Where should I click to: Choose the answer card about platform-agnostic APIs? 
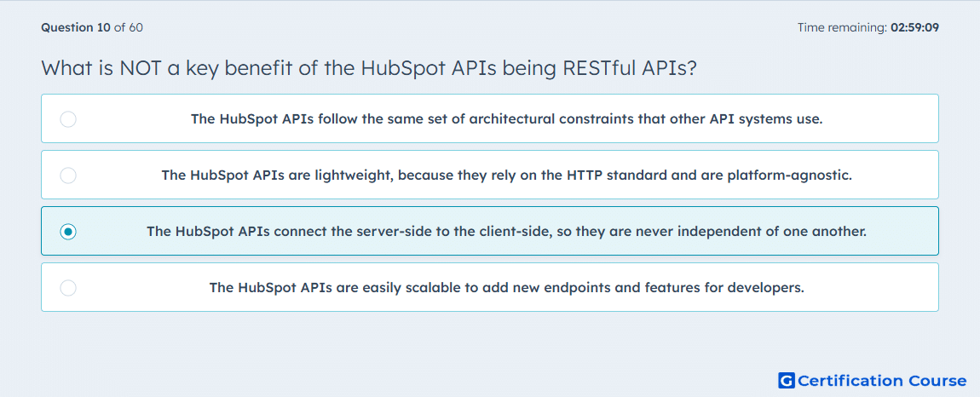[x=490, y=175]
